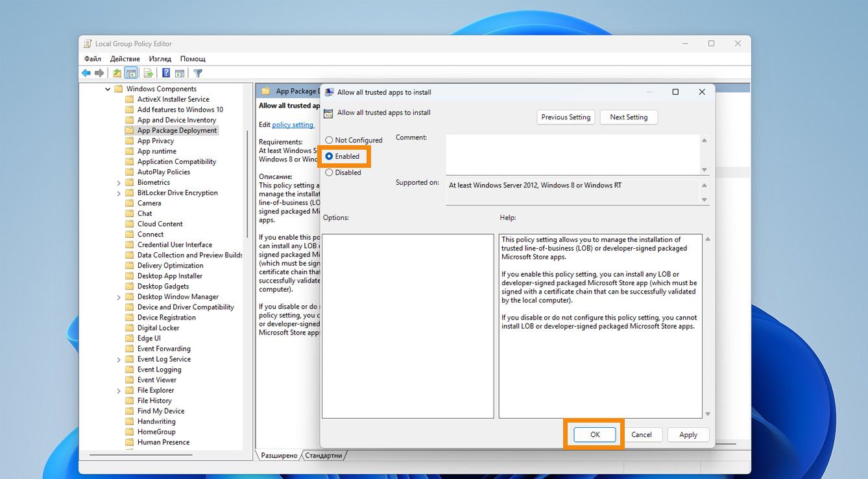
Task: Click the folder icon beside HomeGroup
Action: tap(129, 432)
